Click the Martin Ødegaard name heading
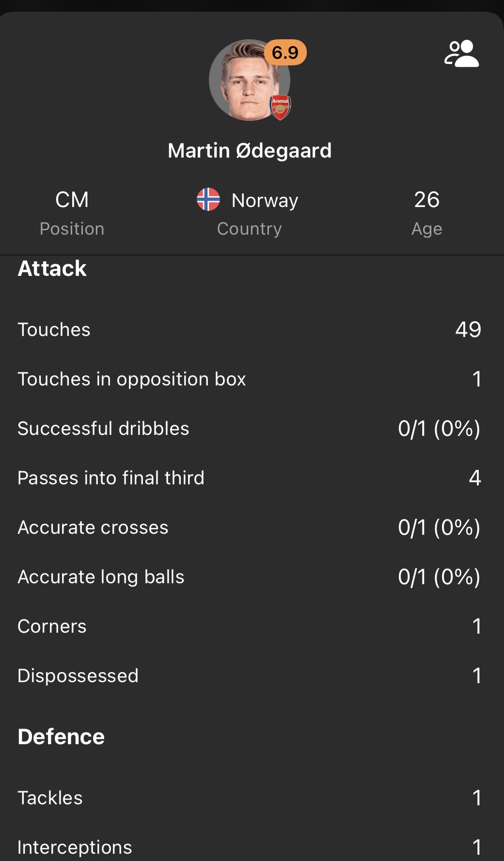504x861 pixels. 250,150
